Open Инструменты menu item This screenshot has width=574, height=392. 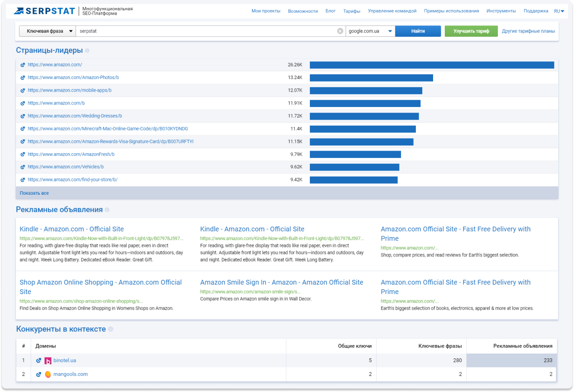tap(501, 11)
